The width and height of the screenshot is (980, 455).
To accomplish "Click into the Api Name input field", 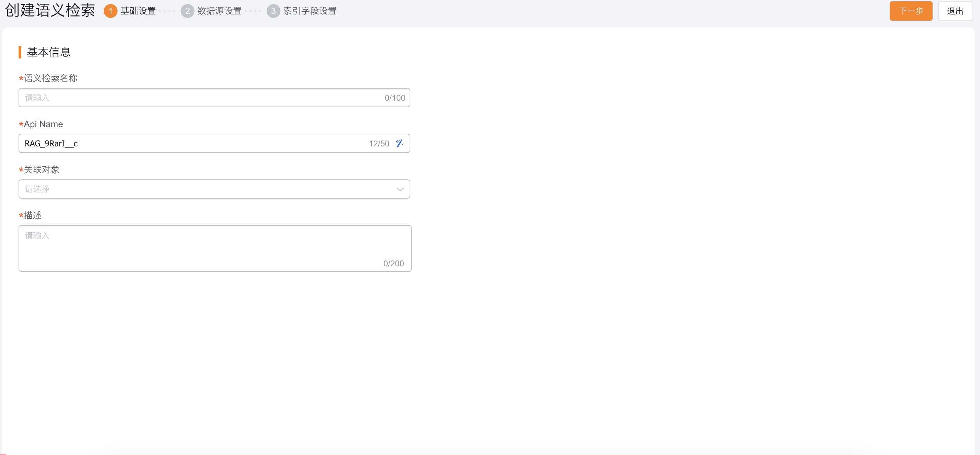I will pos(214,143).
